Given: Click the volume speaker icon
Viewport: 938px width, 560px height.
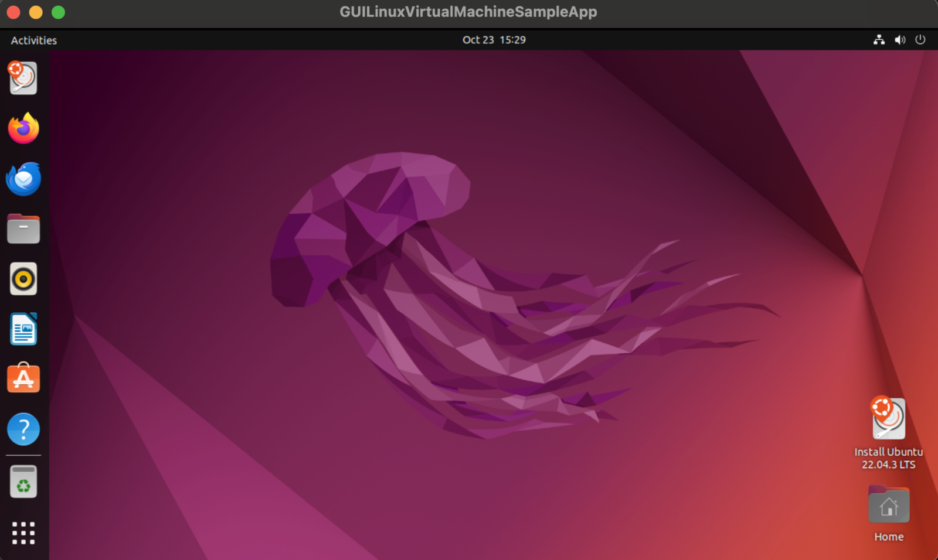Looking at the screenshot, I should pos(900,40).
